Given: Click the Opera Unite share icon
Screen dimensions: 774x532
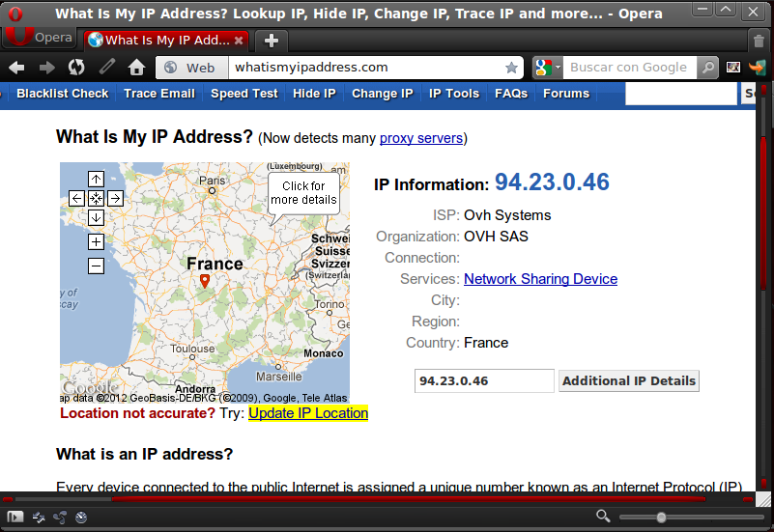Looking at the screenshot, I should 60,517.
